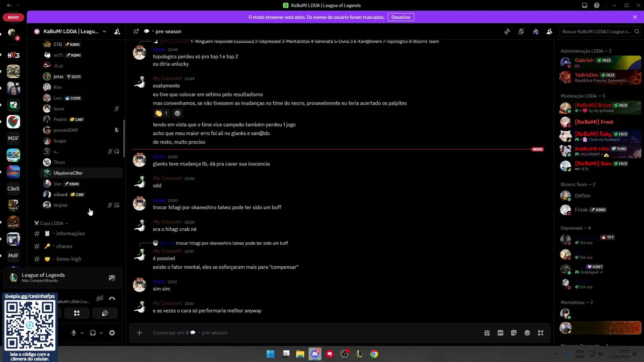This screenshot has width=644, height=362.
Task: Open the Windows Start menu
Action: [270, 354]
